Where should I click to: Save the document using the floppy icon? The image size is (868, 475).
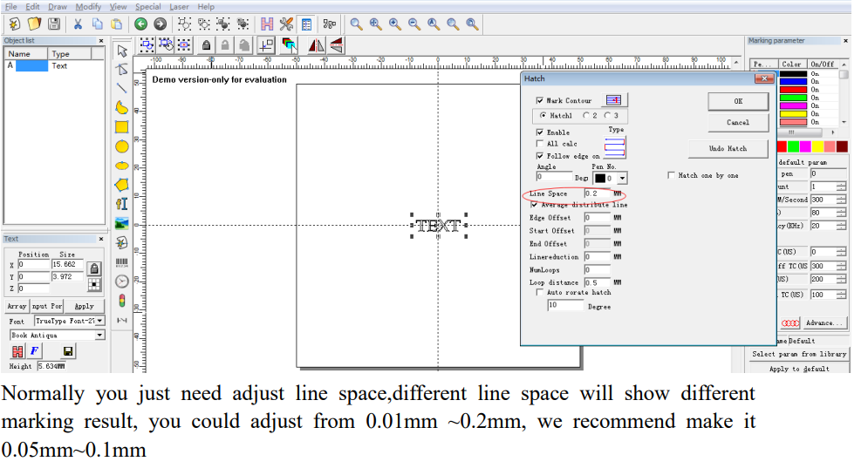[x=54, y=24]
